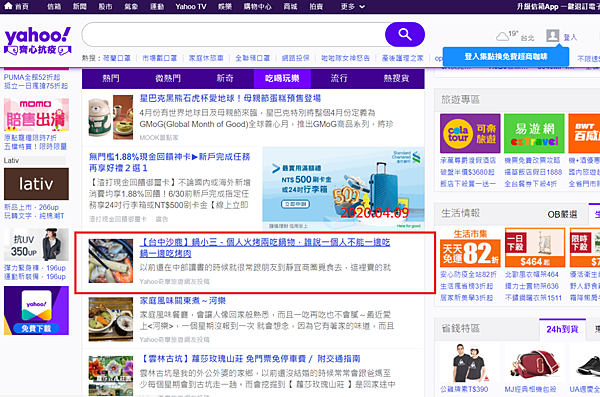This screenshot has height=397, width=600.
Task: Open the Yahoo logo homepage link
Action: (38, 41)
